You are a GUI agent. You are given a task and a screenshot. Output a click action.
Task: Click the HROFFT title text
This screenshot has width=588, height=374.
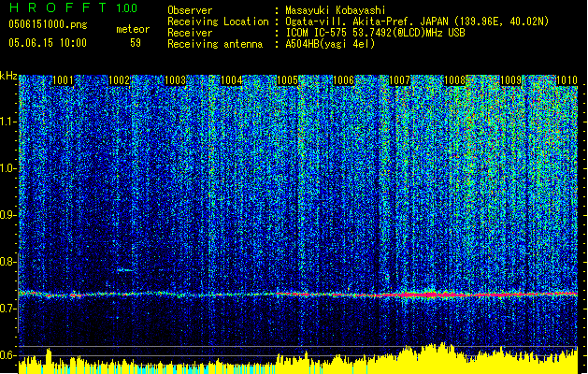[x=58, y=8]
